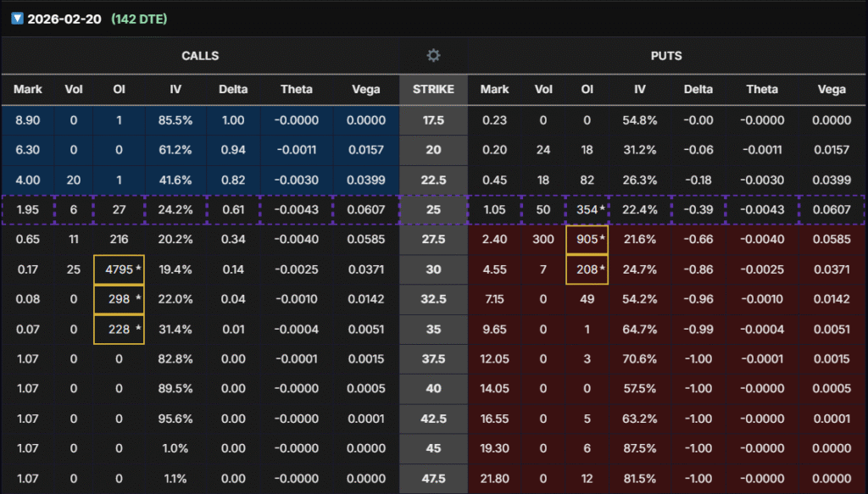
Task: Click the 47.5 strike price cell
Action: pos(433,476)
